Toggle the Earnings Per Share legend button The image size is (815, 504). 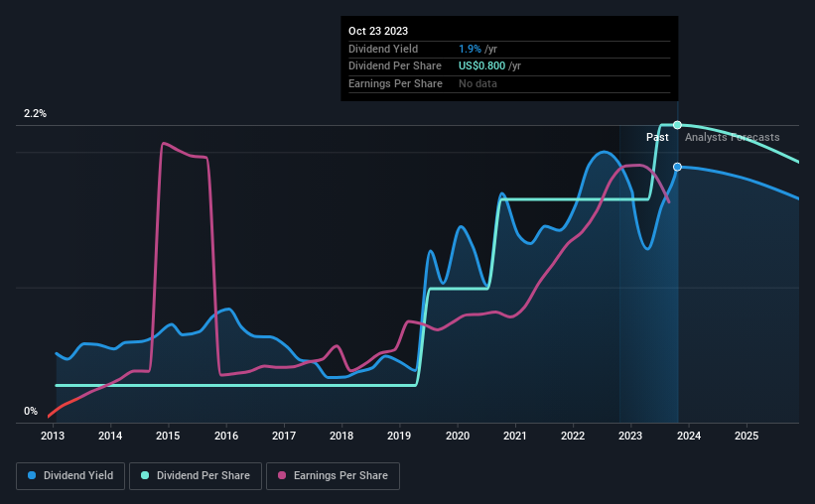point(333,476)
